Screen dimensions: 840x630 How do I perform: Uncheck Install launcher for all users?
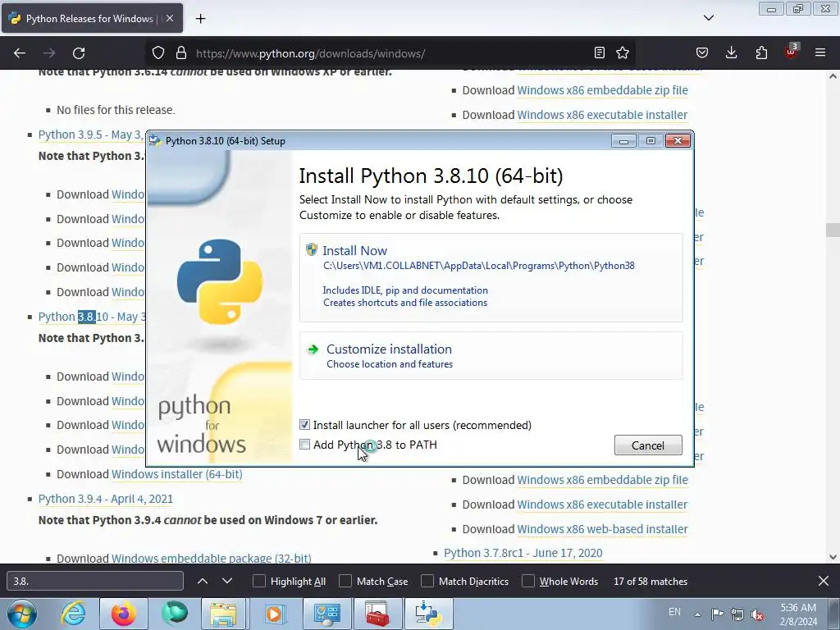(305, 425)
